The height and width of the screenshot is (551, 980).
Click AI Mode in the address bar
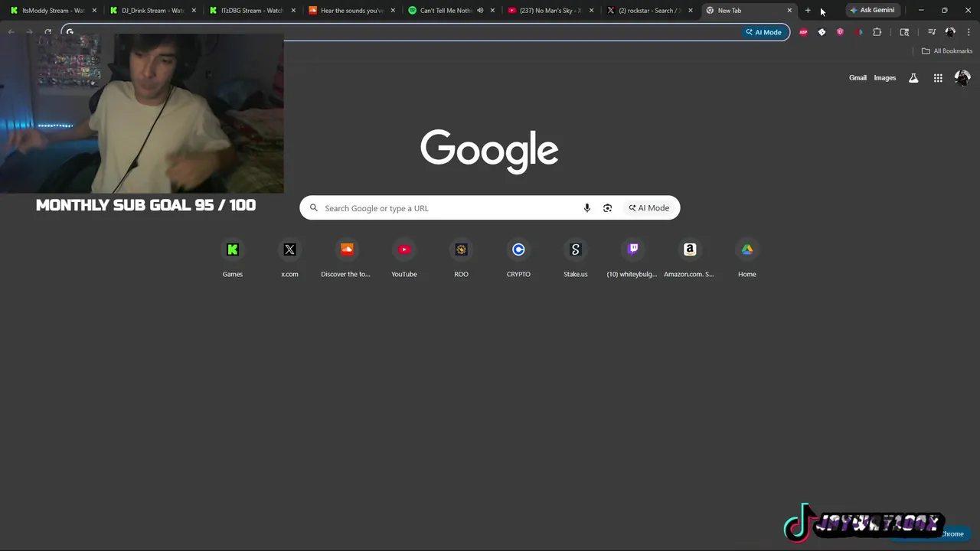763,32
